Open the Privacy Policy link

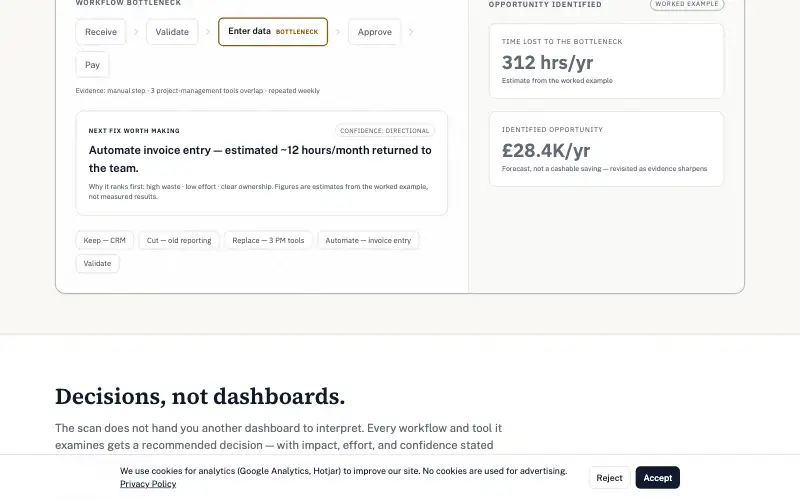[x=148, y=484]
